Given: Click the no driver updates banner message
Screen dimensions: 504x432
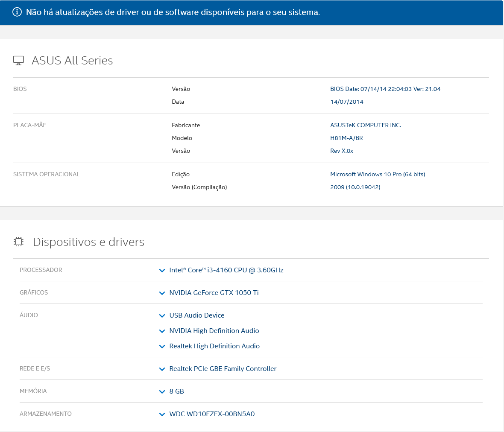Looking at the screenshot, I should tap(173, 12).
